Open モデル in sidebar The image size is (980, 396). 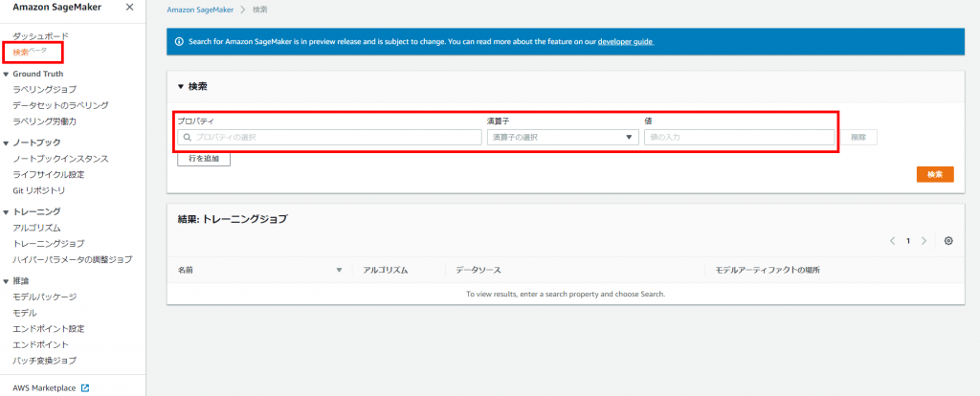pyautogui.click(x=25, y=313)
